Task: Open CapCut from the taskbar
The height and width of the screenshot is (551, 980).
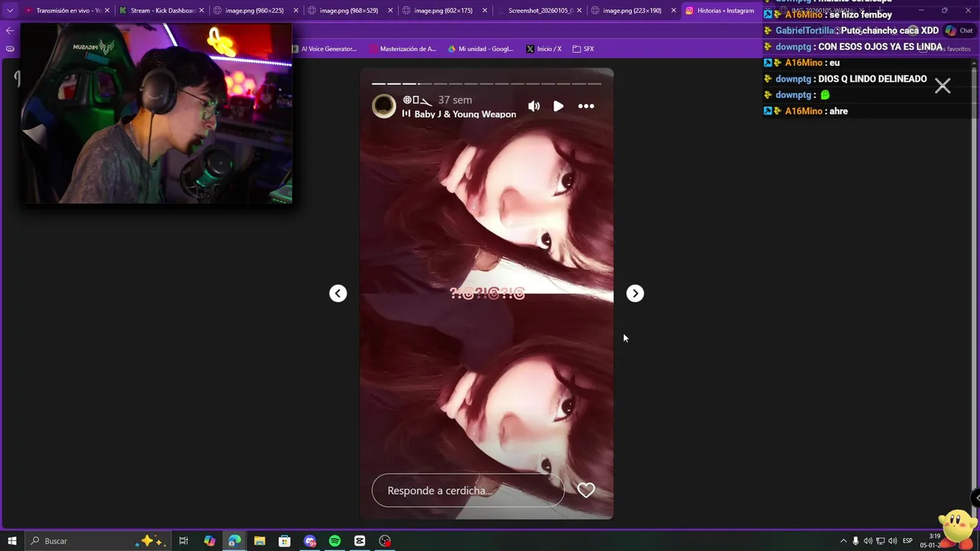Action: pyautogui.click(x=360, y=541)
